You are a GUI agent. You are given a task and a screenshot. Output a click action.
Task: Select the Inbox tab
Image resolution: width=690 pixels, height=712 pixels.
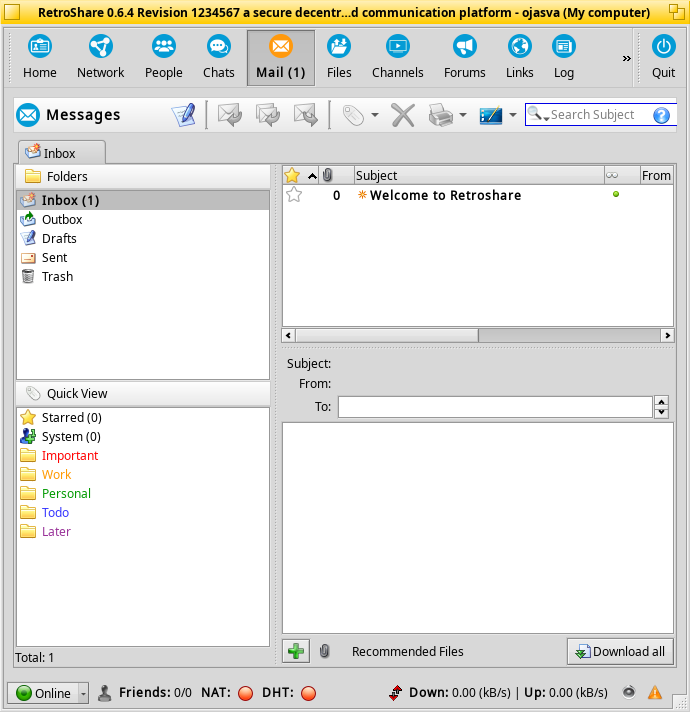coord(62,153)
